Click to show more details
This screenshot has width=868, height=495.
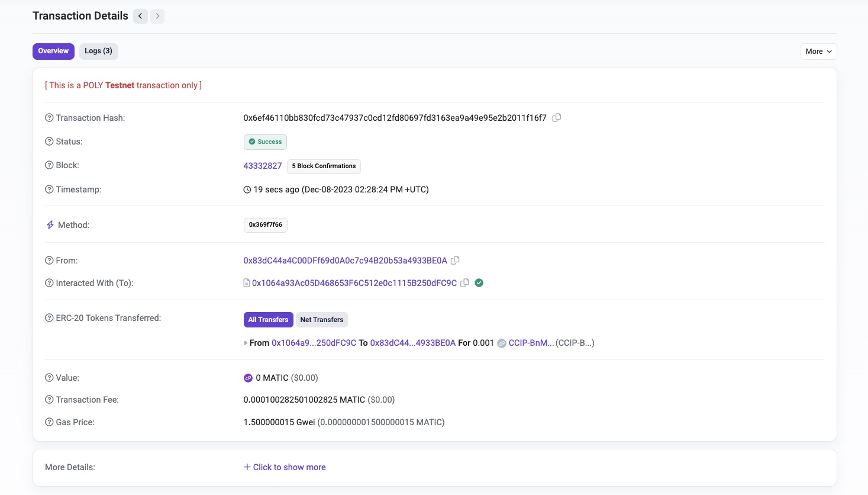[285, 467]
